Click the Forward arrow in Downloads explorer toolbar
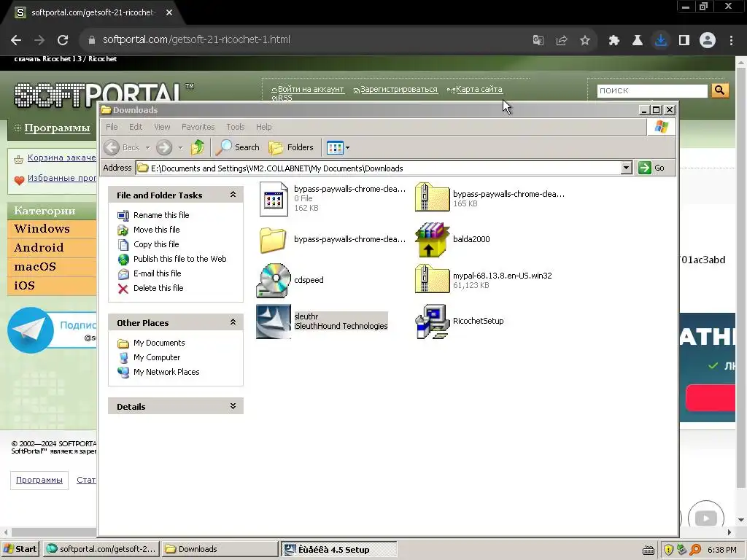747x560 pixels. (164, 147)
